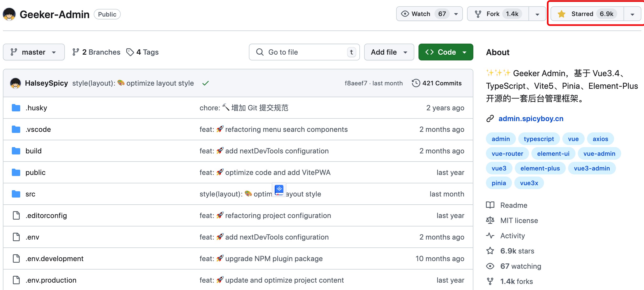Click the .husky commit message about Git

pyautogui.click(x=244, y=108)
